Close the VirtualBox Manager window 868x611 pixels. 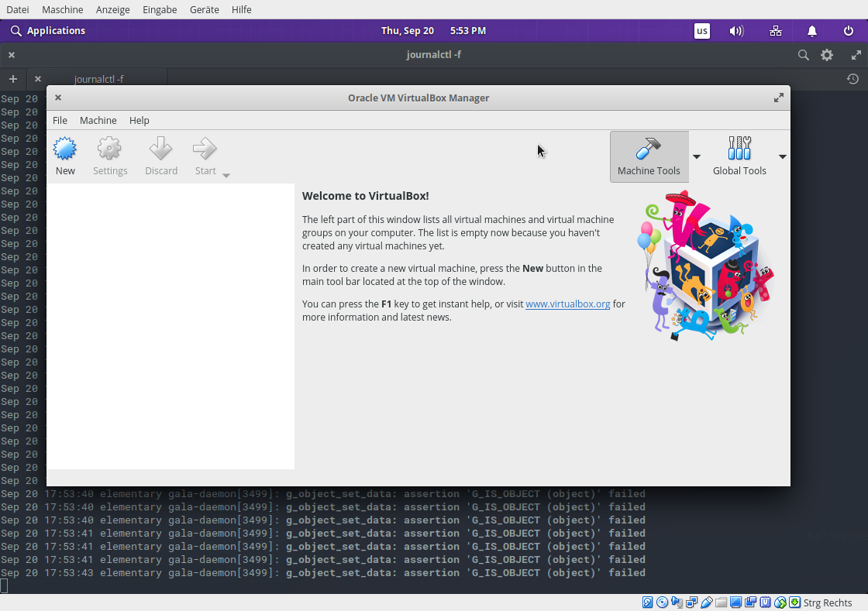point(58,98)
